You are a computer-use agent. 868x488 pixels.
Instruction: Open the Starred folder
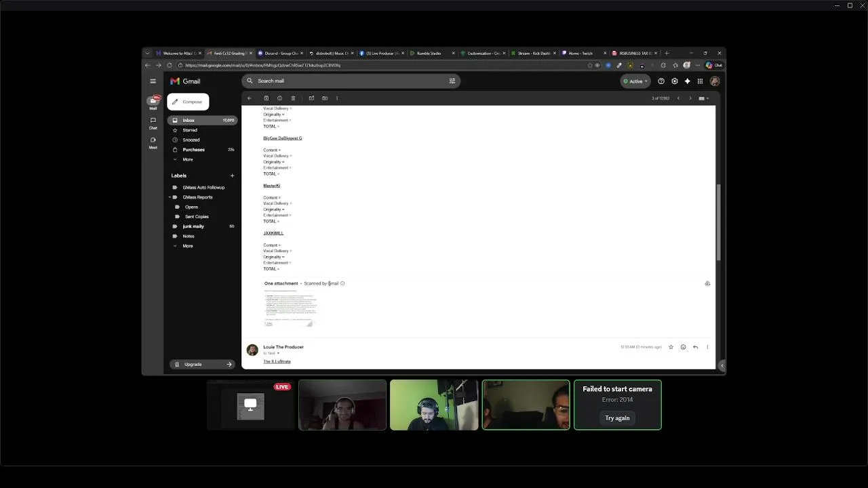coord(202,130)
